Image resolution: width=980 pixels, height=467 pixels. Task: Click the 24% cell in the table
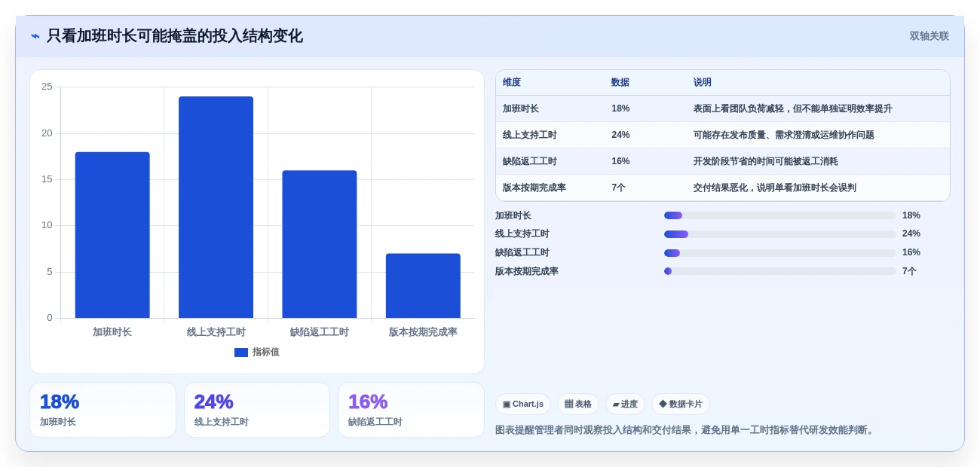point(620,135)
